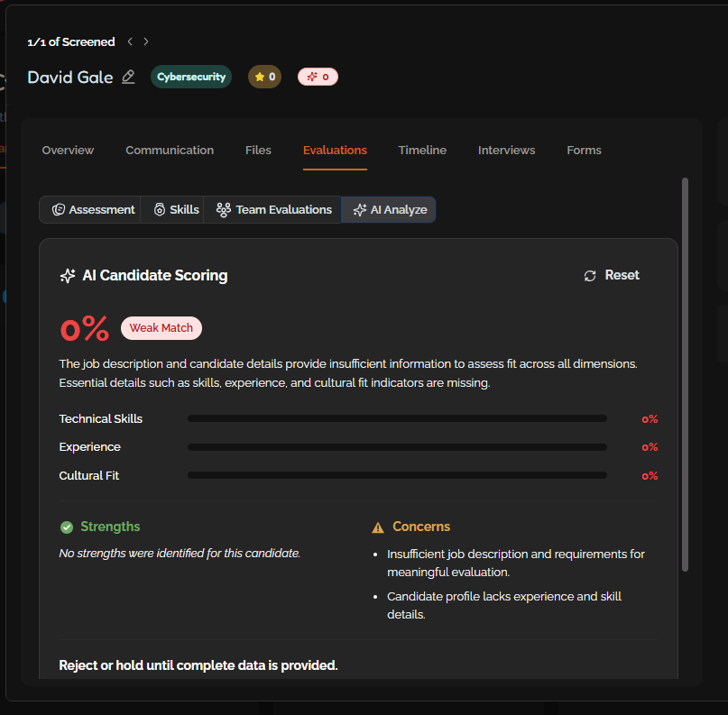Click the 'Candidate profile lacks experience' concern
Image resolution: width=728 pixels, height=715 pixels.
[504, 605]
